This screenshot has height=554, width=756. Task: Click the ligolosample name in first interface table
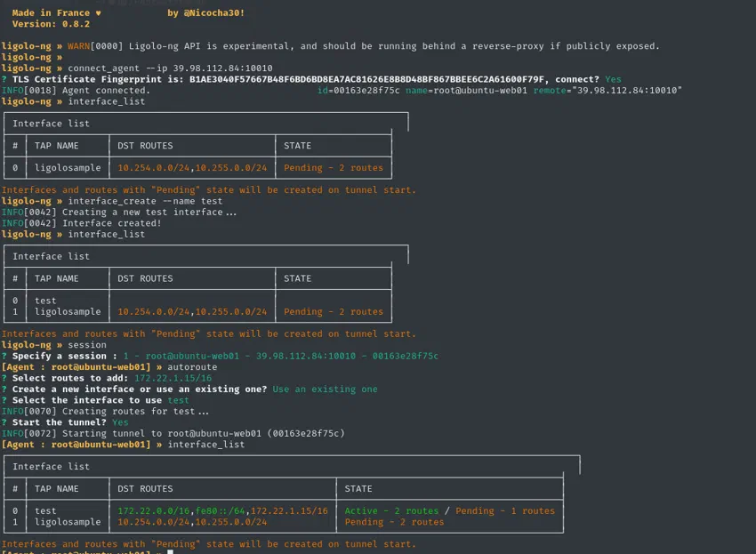pyautogui.click(x=68, y=168)
